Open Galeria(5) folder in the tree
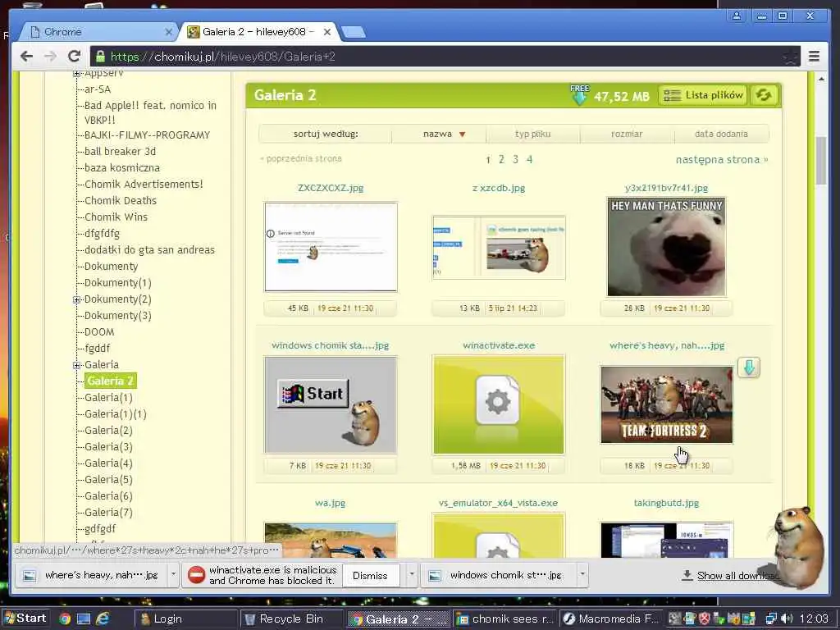Screen dimensions: 840x630 coord(108,480)
